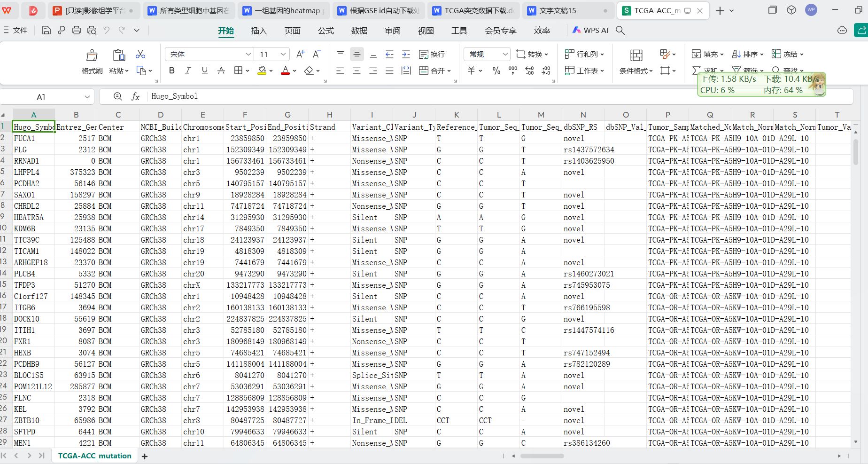Select the TCGA-ACC_mutation sheet tab

94,456
